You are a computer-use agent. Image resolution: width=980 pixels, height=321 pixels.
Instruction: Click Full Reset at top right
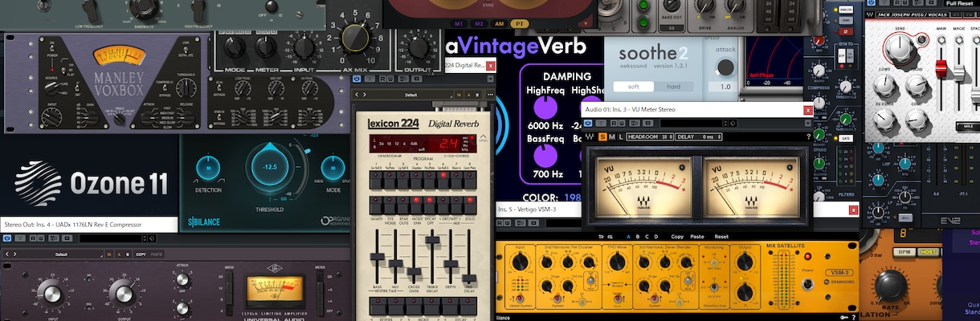coord(959,3)
